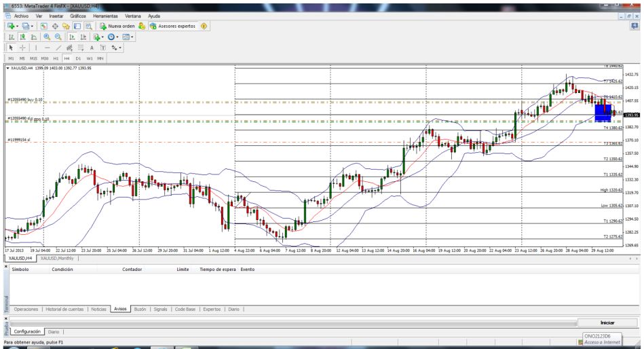Select the horizontal line drawing tool
The image size is (644, 349).
coord(49,48)
